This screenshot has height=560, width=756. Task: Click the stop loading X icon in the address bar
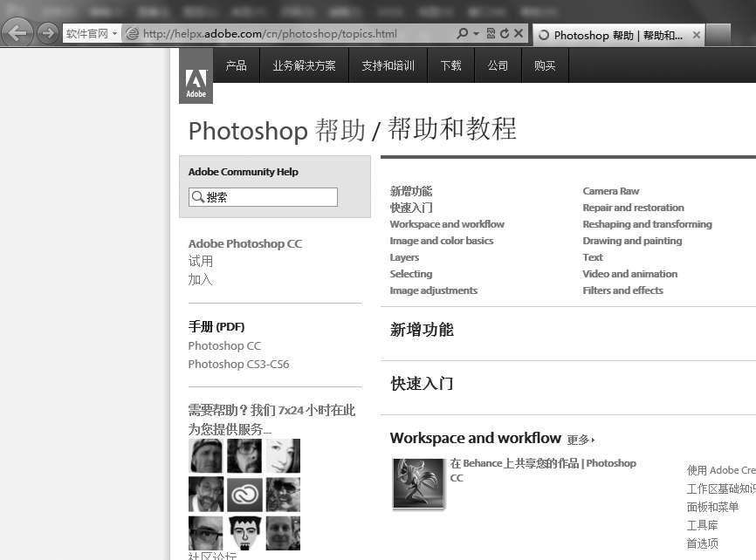519,34
